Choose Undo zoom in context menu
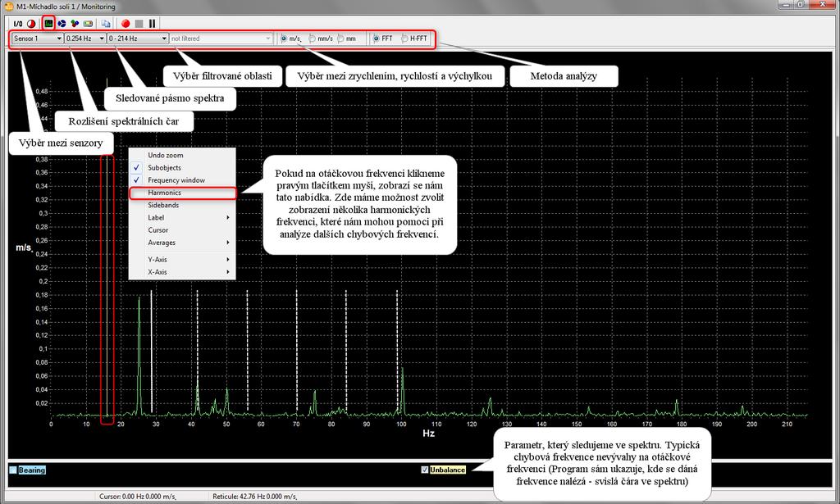Viewport: 840px width, 504px height. (182, 155)
